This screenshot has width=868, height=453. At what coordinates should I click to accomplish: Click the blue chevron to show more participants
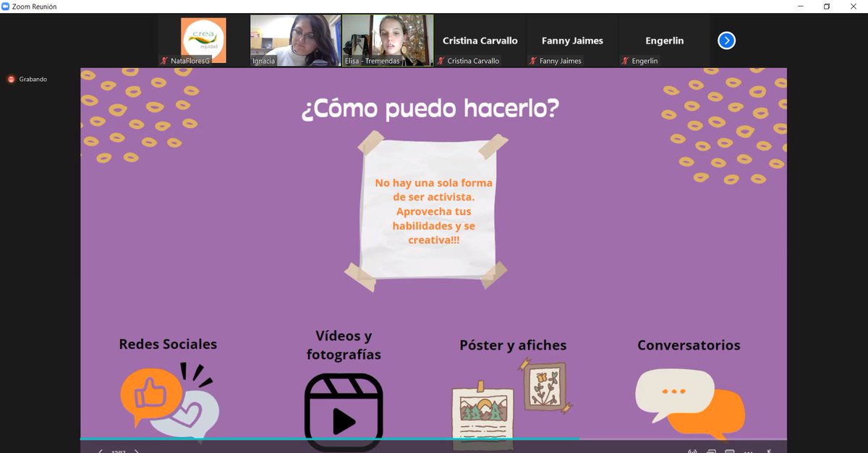click(726, 41)
